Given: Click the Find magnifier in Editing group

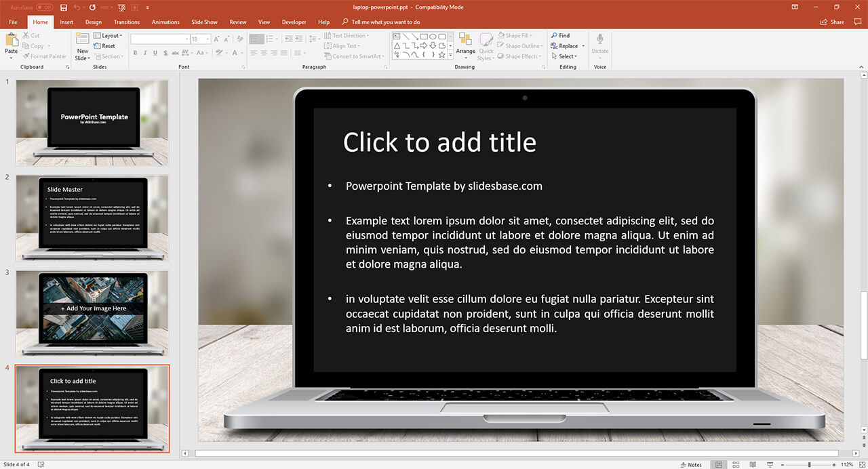Looking at the screenshot, I should 560,35.
